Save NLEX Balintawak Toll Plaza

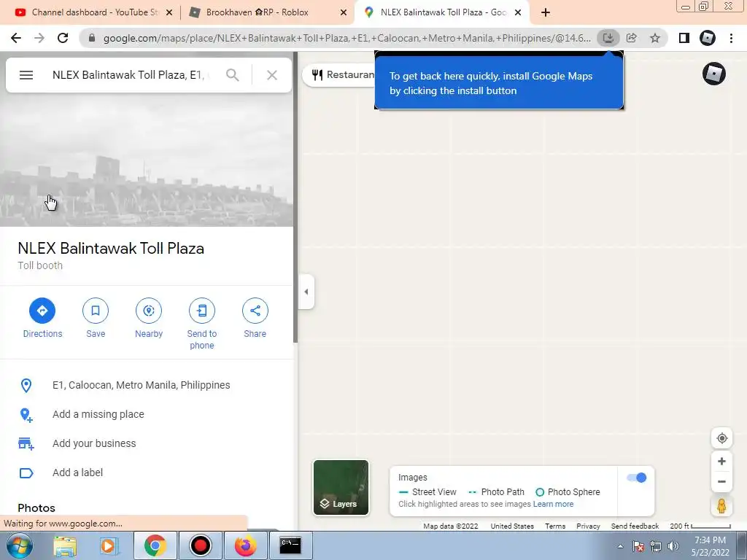point(96,318)
